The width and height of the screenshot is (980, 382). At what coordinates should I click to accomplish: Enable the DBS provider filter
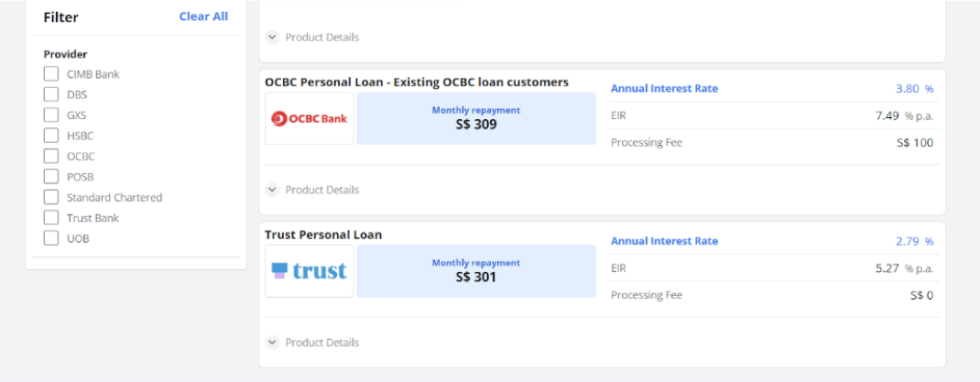point(51,94)
